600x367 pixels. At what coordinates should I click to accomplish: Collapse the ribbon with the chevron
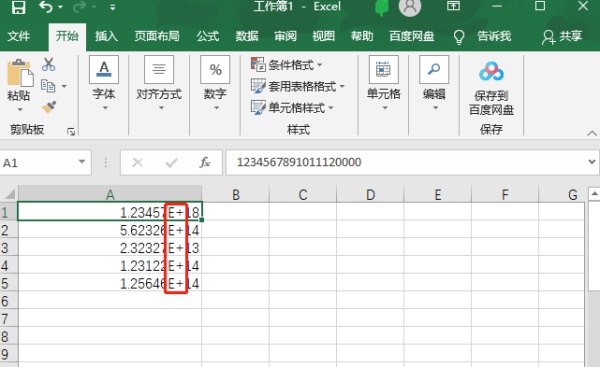coord(592,133)
